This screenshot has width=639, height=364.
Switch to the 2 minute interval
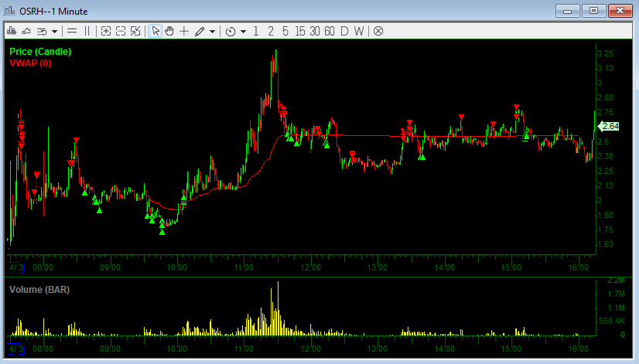[271, 31]
